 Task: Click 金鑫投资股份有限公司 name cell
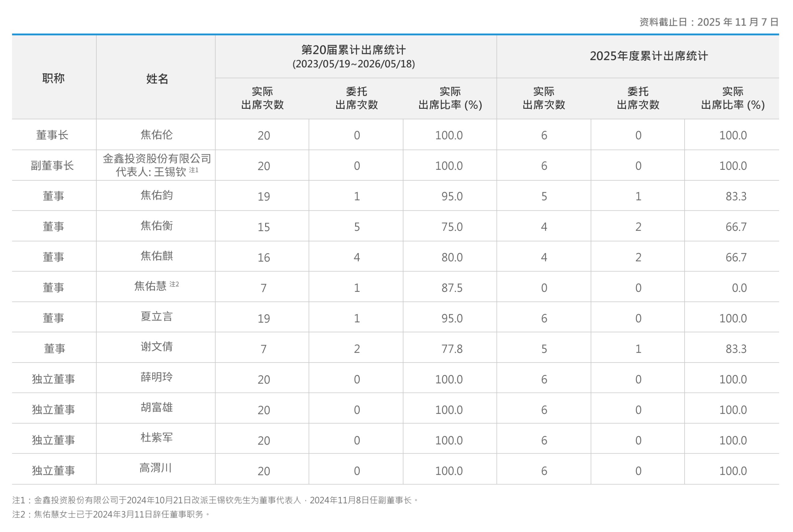tap(157, 158)
